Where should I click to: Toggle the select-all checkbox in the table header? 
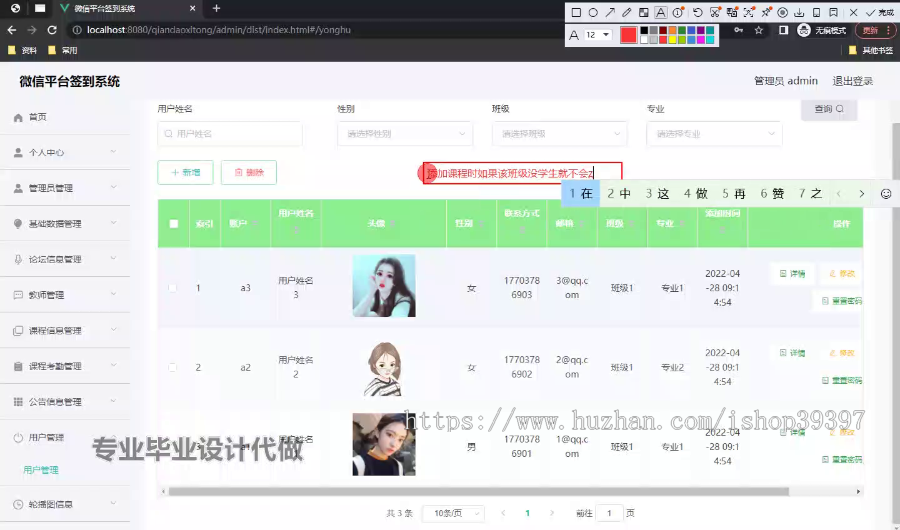[174, 224]
